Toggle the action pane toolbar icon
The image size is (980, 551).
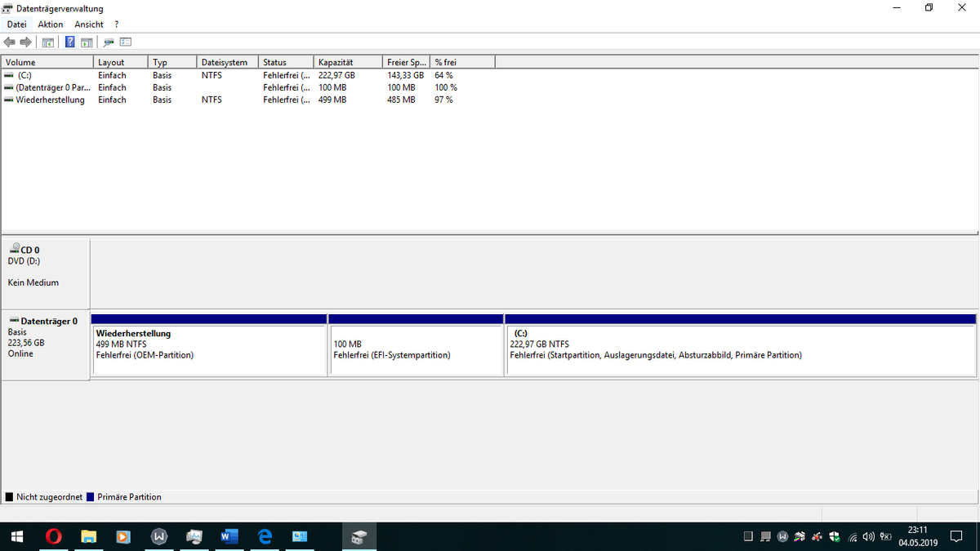(x=86, y=42)
